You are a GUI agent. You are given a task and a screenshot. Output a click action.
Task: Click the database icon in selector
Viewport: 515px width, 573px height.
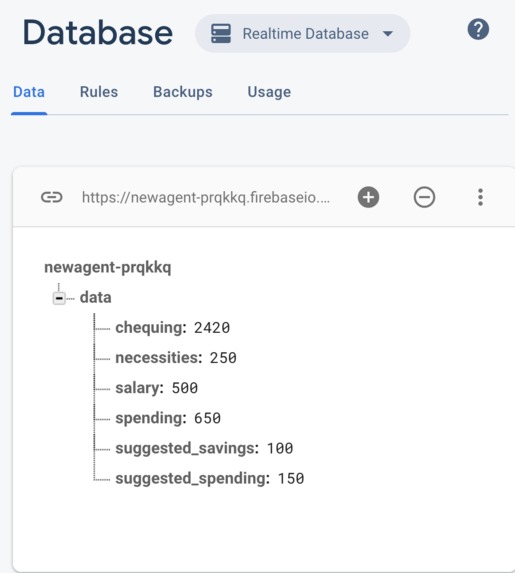[221, 34]
